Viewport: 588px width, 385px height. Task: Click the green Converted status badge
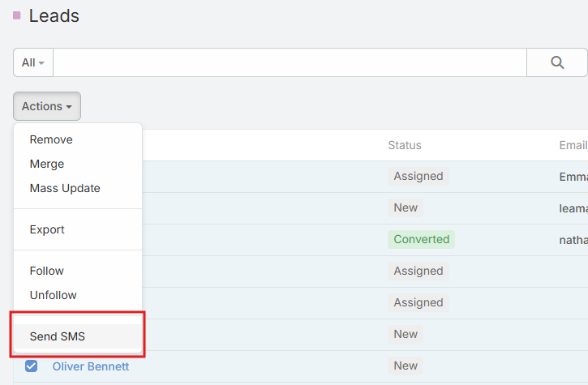421,239
